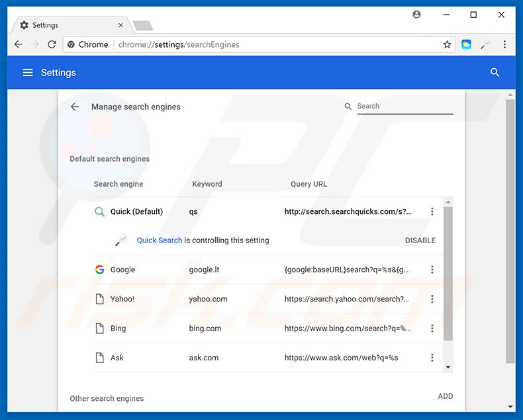Click the Quick search engine magnifier icon
Image resolution: width=523 pixels, height=420 pixels.
click(99, 212)
